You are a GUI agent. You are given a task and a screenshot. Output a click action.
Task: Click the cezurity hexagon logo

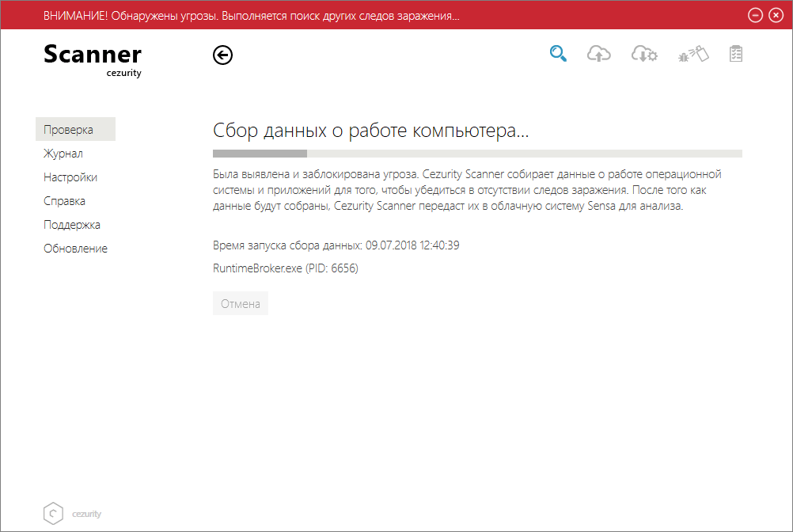click(x=53, y=514)
